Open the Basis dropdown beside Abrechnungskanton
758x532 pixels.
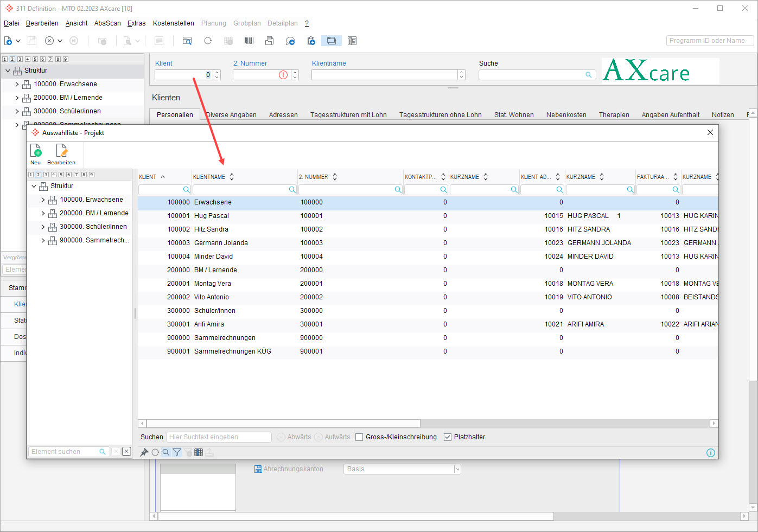click(x=457, y=469)
